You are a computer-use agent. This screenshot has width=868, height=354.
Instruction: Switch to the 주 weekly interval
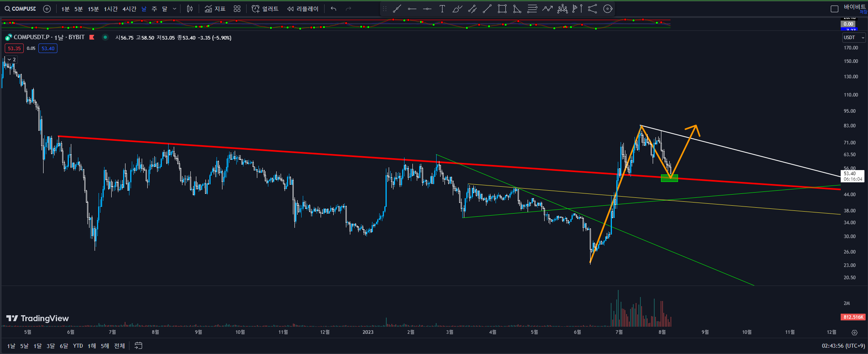click(x=154, y=9)
